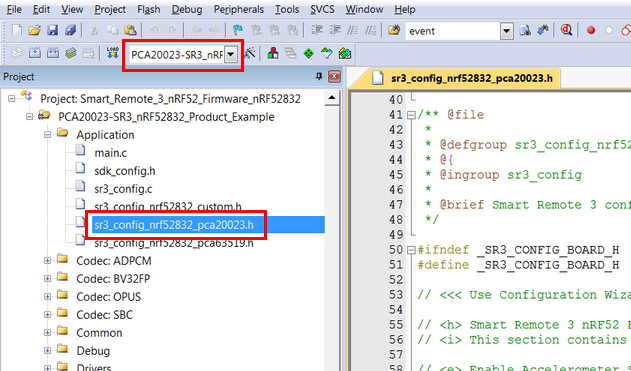Select sdk_config.h in the project tree
The height and width of the screenshot is (371, 631).
(125, 171)
